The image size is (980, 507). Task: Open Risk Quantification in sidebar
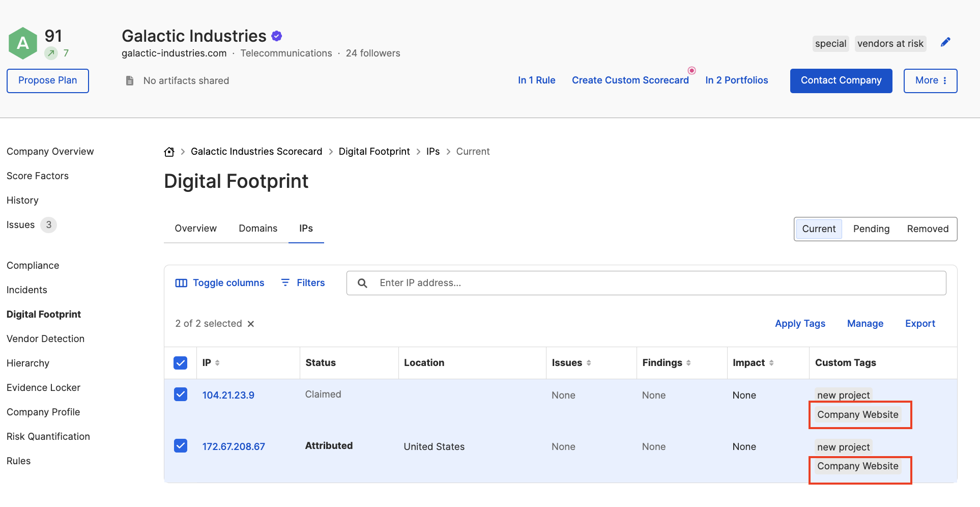pyautogui.click(x=48, y=437)
